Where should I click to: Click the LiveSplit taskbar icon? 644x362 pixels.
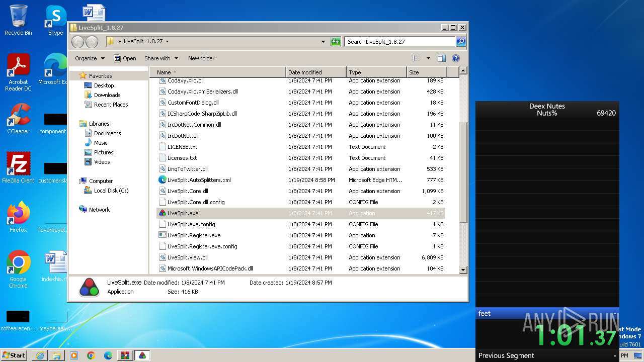(x=142, y=355)
